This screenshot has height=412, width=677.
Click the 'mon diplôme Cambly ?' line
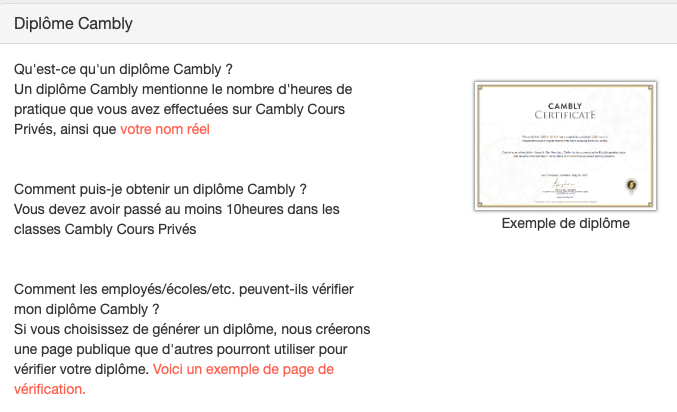87,309
